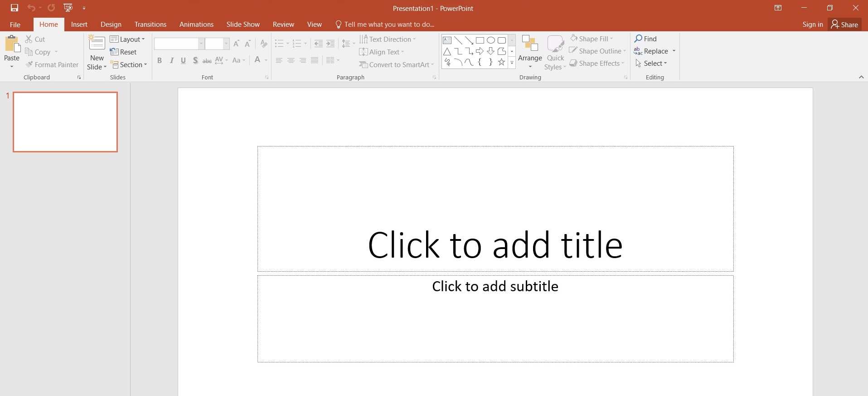Switch to the Design tab
Image resolution: width=868 pixels, height=396 pixels.
[x=111, y=24]
